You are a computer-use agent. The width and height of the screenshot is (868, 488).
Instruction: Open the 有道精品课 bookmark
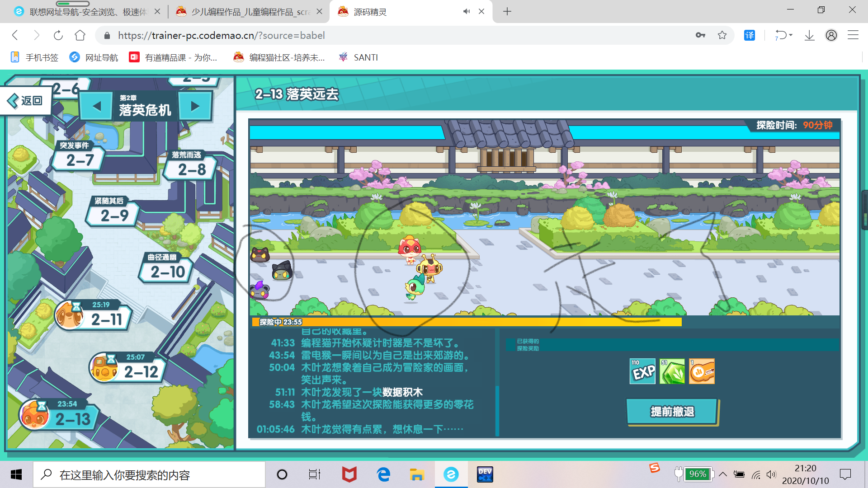pos(173,57)
